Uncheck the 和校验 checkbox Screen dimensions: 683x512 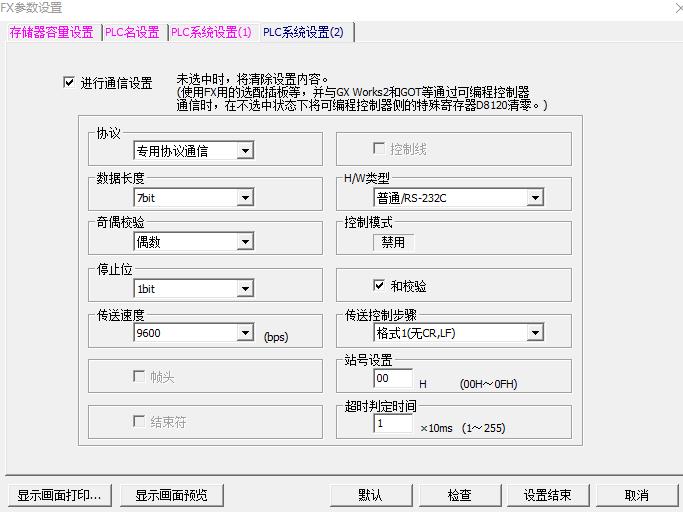pos(379,286)
